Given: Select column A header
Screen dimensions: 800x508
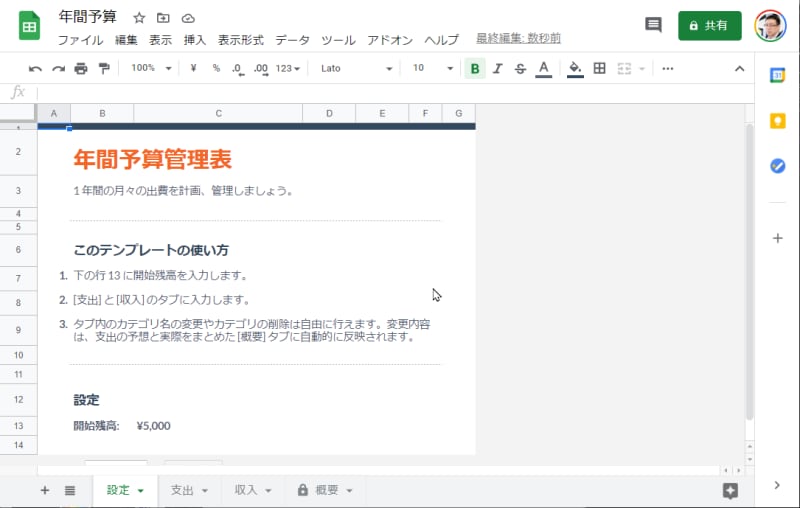Looking at the screenshot, I should pyautogui.click(x=54, y=113).
